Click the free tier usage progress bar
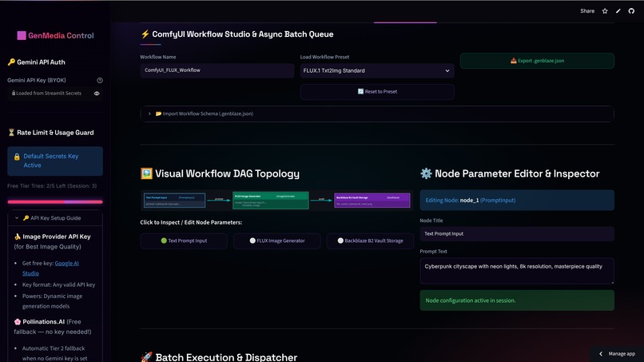This screenshot has height=362, width=644. coord(55,201)
